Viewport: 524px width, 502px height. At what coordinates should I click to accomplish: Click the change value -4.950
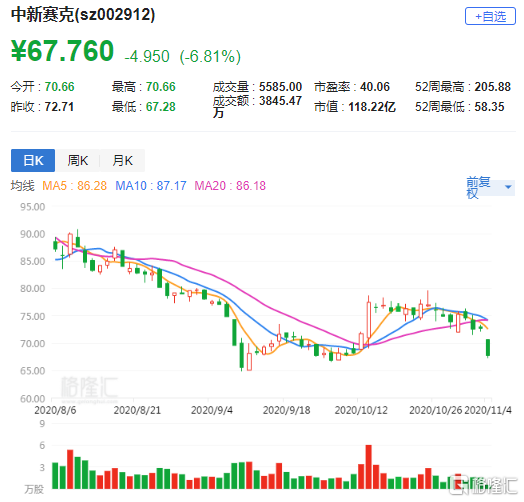147,56
